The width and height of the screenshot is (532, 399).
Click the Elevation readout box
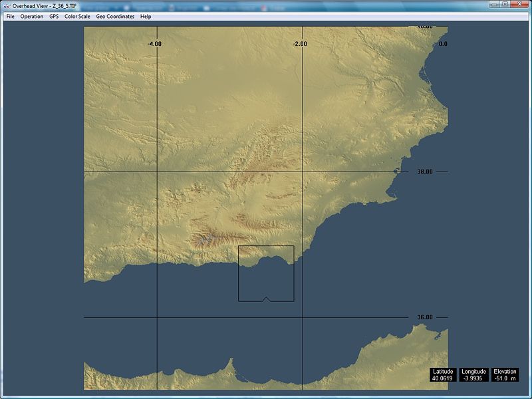click(505, 375)
